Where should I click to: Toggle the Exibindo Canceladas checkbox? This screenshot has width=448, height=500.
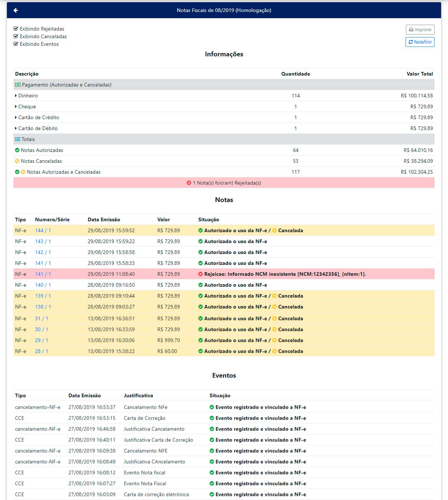pos(16,36)
